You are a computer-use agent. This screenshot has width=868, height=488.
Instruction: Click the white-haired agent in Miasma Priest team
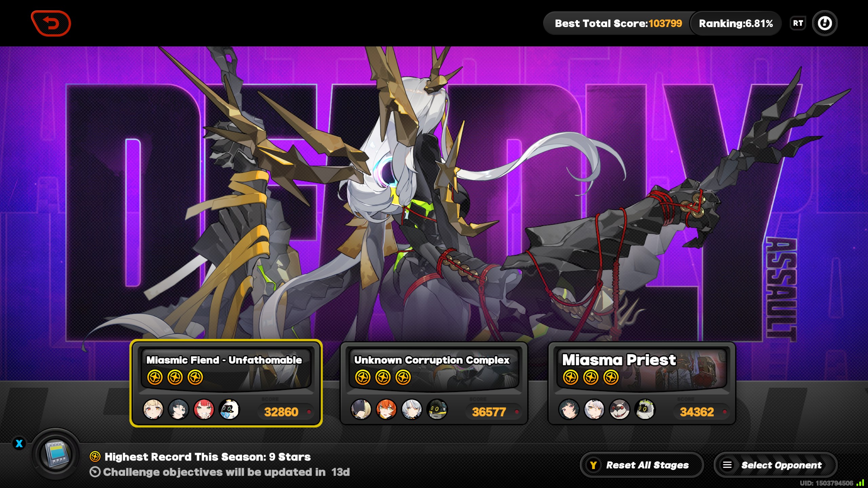coord(594,409)
